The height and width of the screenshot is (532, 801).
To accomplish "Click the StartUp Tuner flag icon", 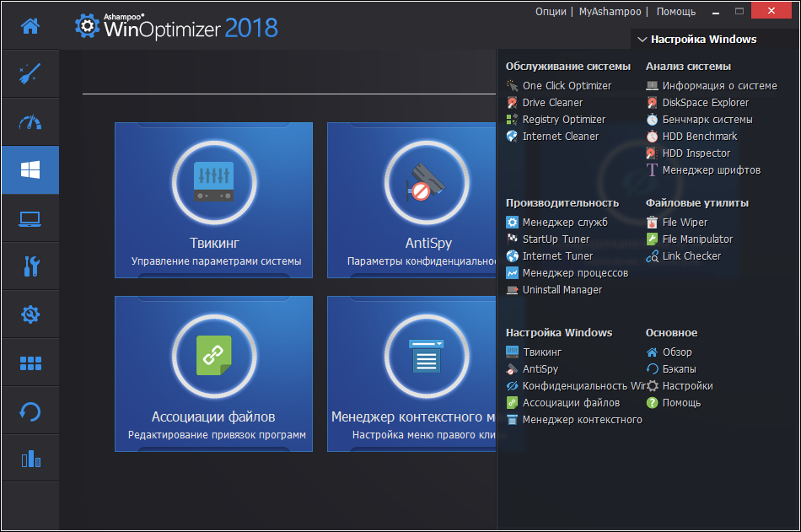I will click(512, 239).
